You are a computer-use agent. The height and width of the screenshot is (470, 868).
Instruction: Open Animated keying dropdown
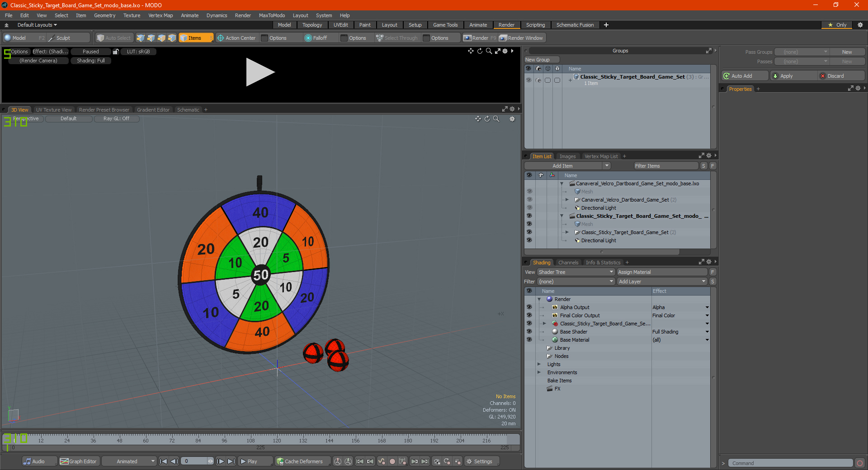point(129,461)
